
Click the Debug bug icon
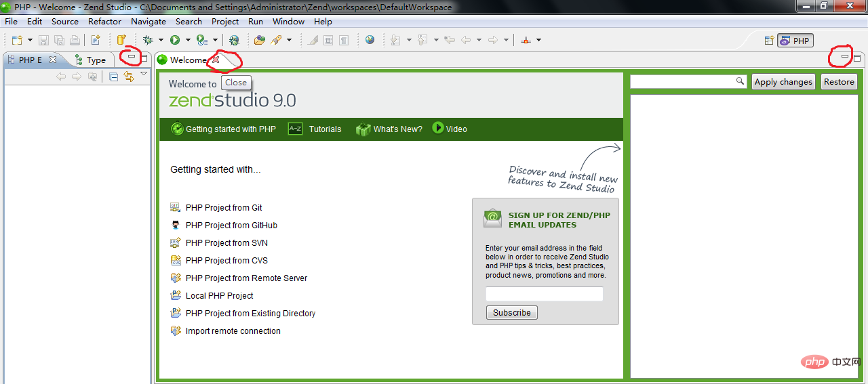click(148, 41)
